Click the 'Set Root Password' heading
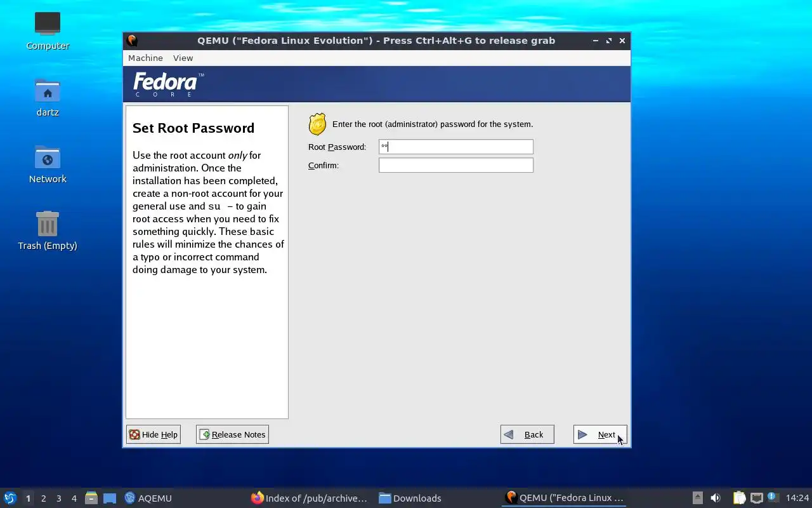The height and width of the screenshot is (508, 812). [193, 128]
